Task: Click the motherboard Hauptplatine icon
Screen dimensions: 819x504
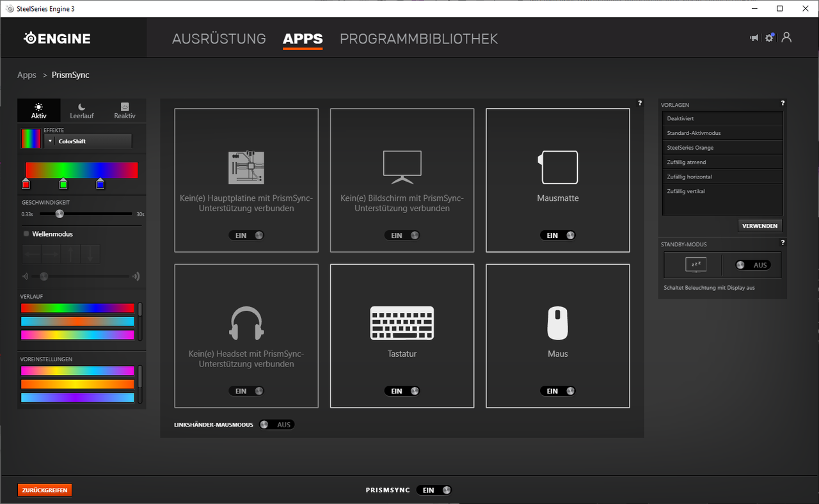Action: 246,168
